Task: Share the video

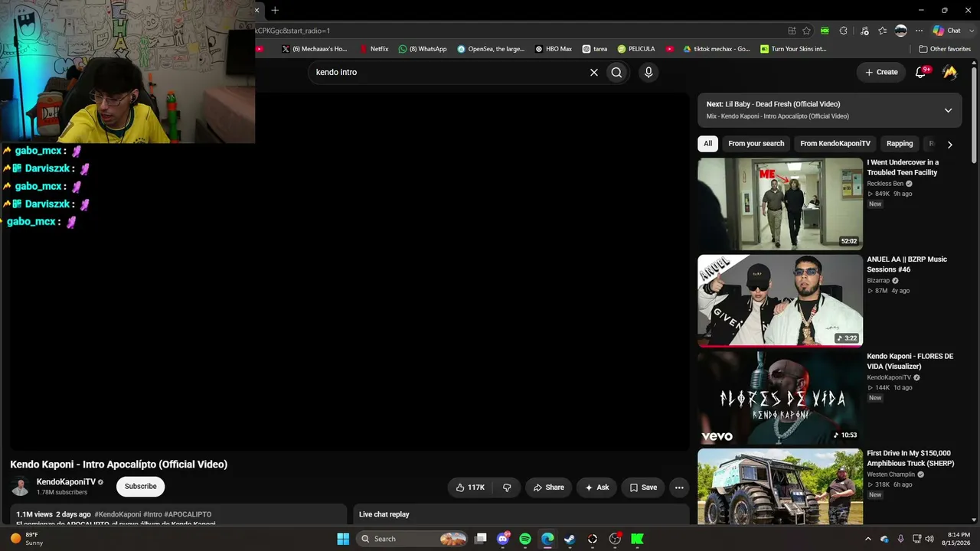Action: [x=549, y=487]
